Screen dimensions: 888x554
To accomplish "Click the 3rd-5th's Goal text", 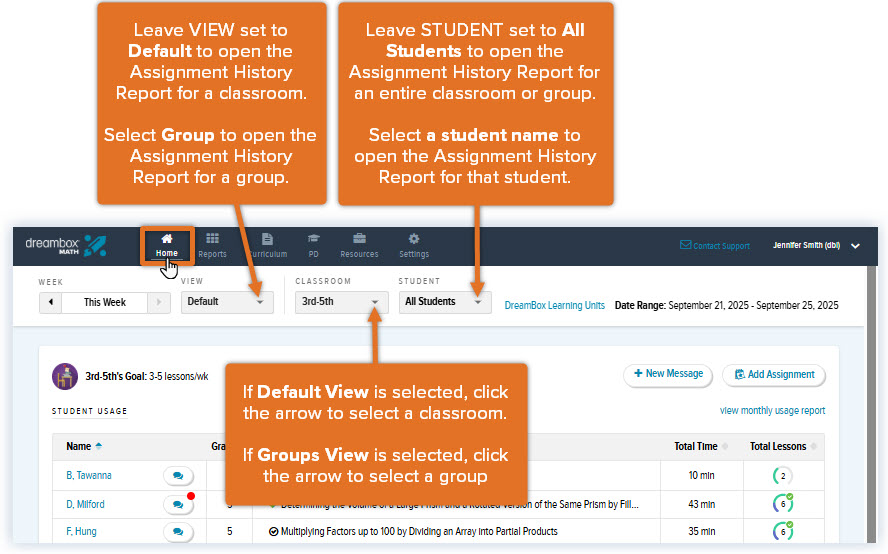I will pos(147,376).
